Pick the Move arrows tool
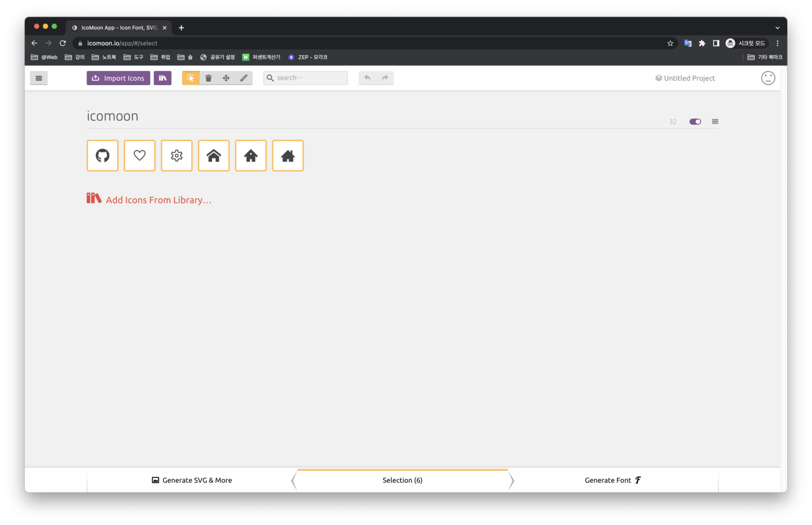The width and height of the screenshot is (812, 525). tap(226, 78)
